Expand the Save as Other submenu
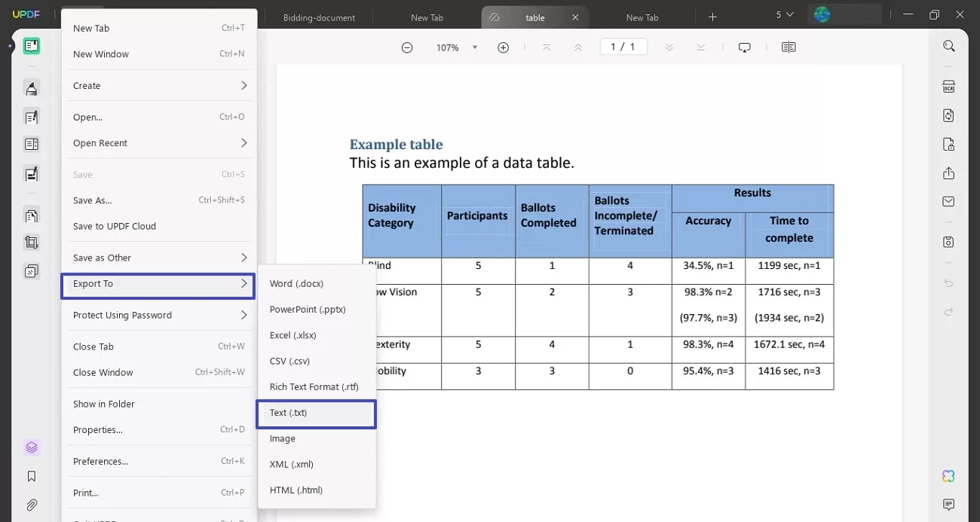Image resolution: width=980 pixels, height=522 pixels. coord(159,257)
